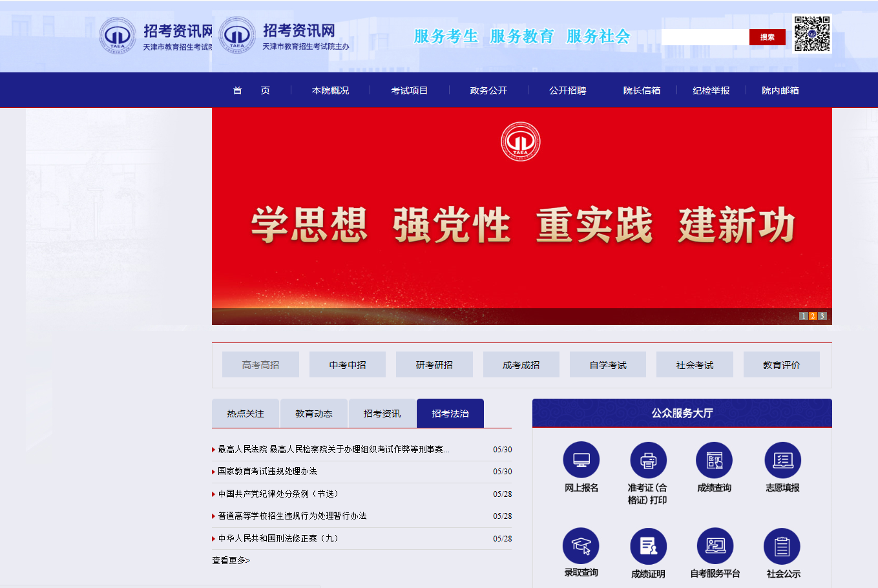Click the QR code in header
This screenshot has width=878, height=588.
point(811,34)
